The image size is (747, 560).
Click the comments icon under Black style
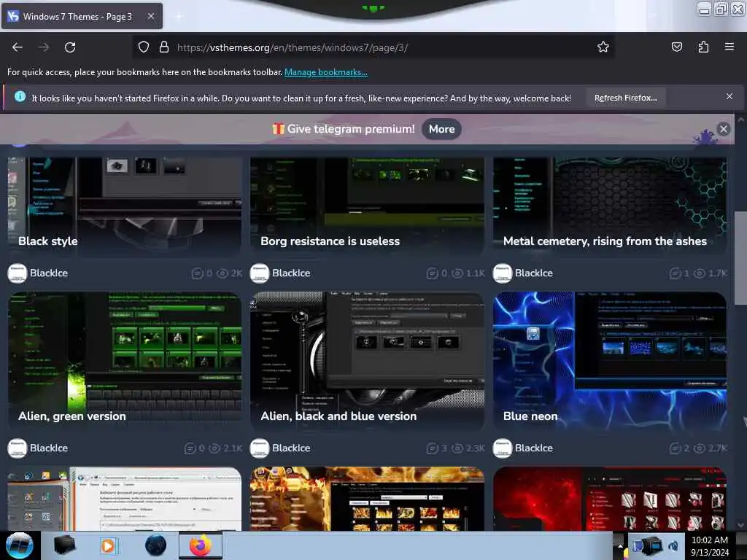pos(197,273)
